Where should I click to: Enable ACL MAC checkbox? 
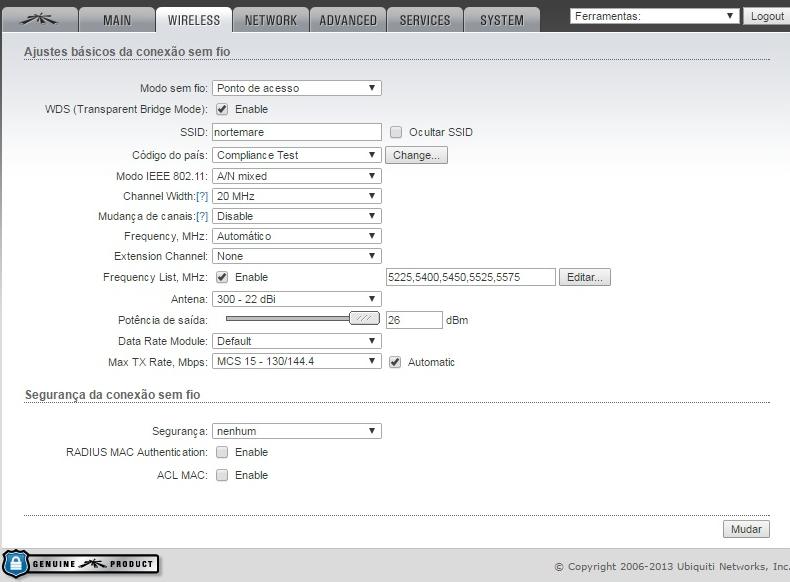tap(222, 475)
